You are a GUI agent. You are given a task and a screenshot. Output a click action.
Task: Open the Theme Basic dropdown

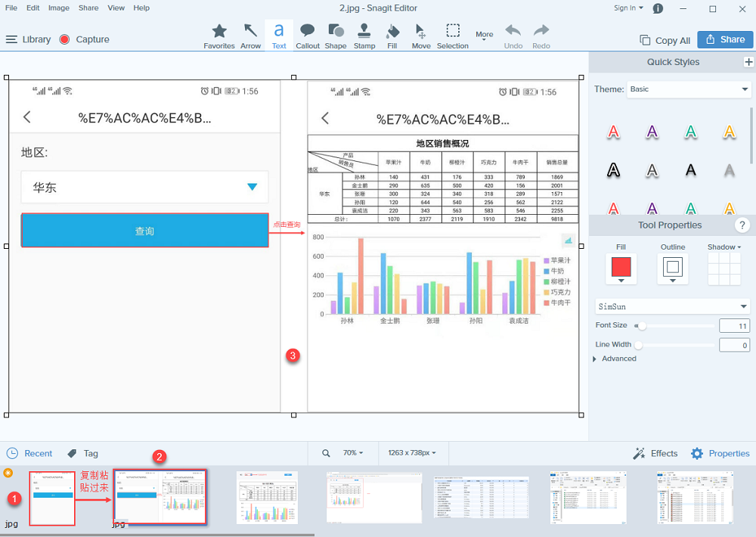689,89
